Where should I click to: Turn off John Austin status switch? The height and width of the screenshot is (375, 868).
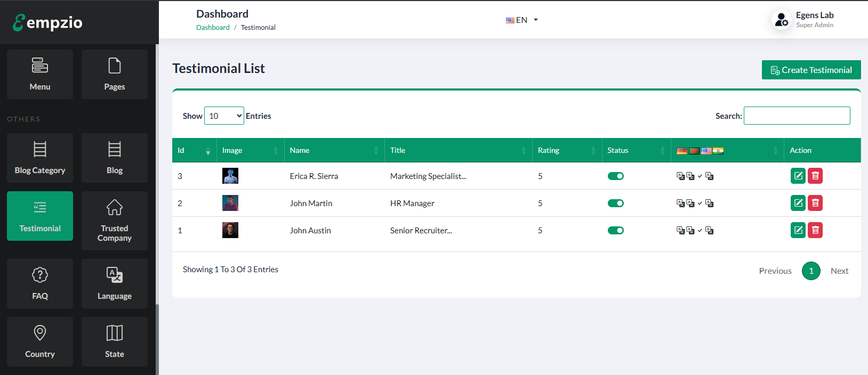pyautogui.click(x=615, y=231)
